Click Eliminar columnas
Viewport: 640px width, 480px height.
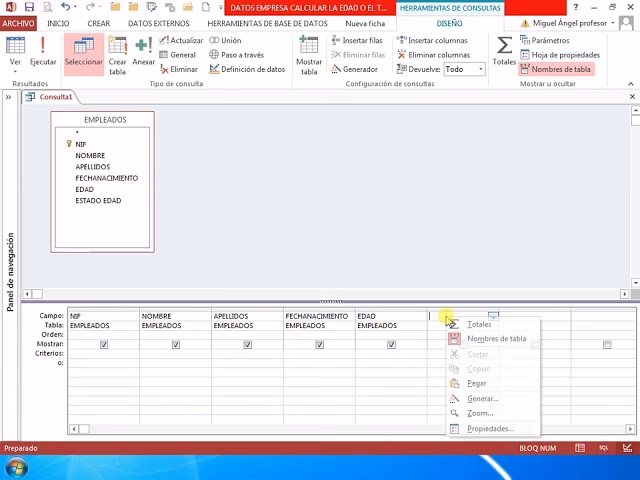point(433,55)
